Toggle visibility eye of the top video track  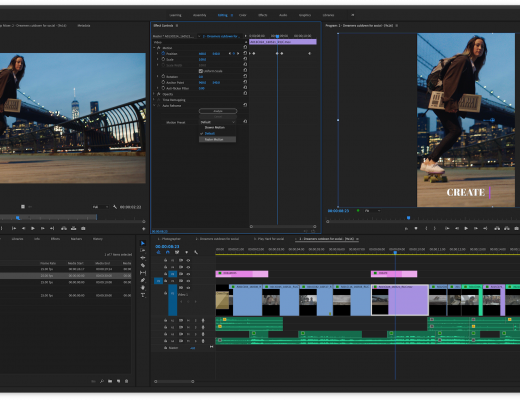tap(188, 260)
